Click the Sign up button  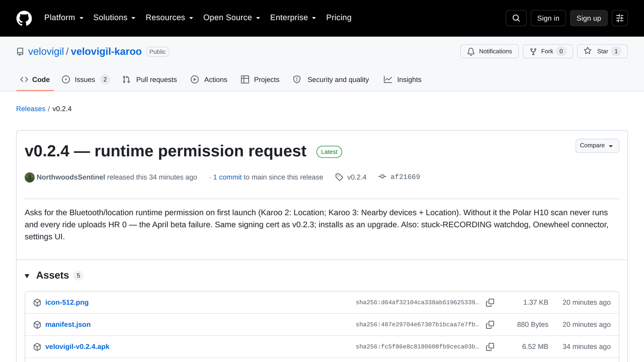click(x=589, y=18)
